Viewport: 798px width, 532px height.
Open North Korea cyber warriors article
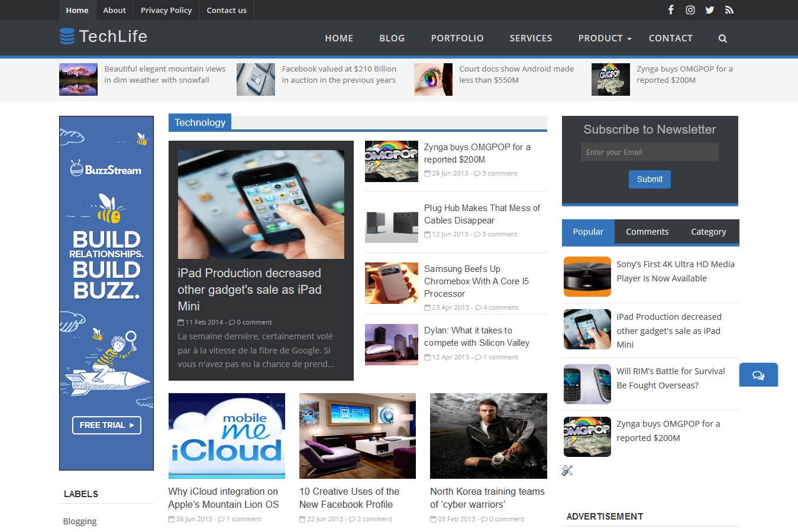(487, 498)
